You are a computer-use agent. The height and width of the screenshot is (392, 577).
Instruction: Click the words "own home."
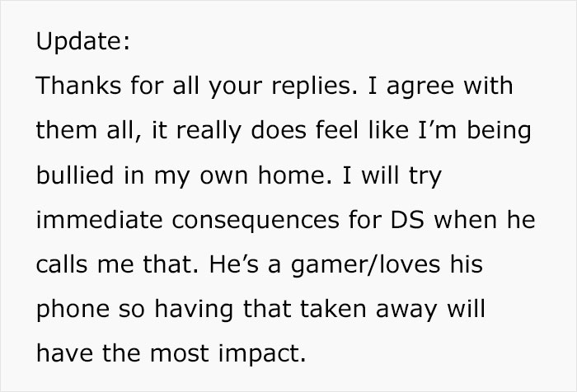[265, 175]
